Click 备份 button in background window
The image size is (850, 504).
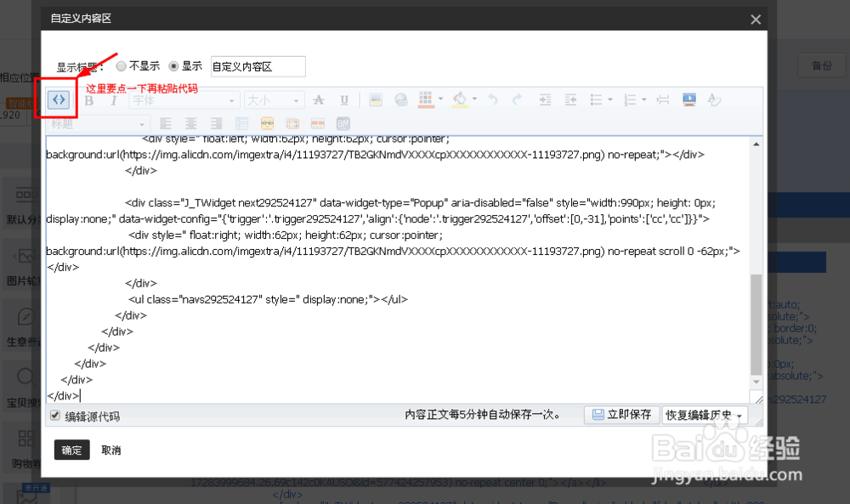822,65
